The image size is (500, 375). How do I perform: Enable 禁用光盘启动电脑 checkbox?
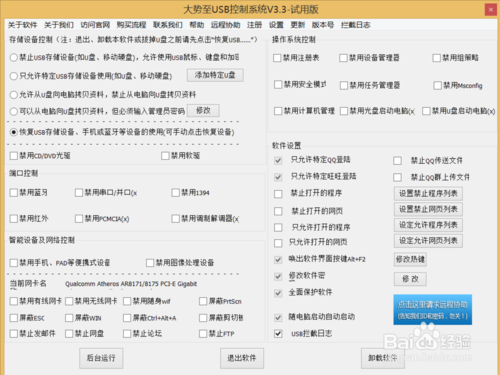(344, 111)
